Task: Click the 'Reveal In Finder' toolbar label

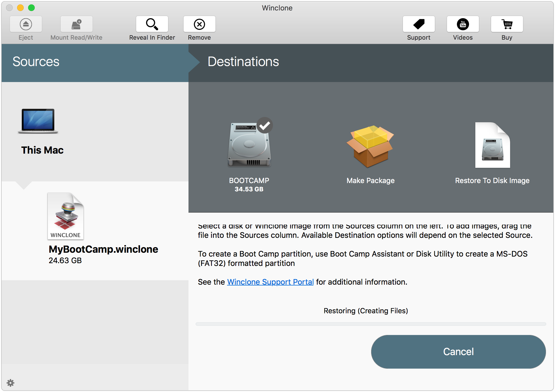Action: tap(152, 37)
